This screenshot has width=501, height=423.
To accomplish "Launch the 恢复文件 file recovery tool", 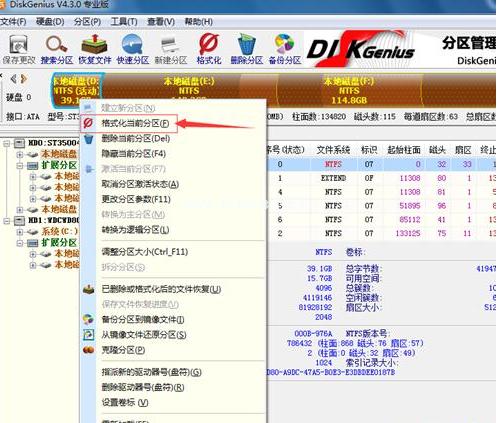I will click(x=95, y=49).
